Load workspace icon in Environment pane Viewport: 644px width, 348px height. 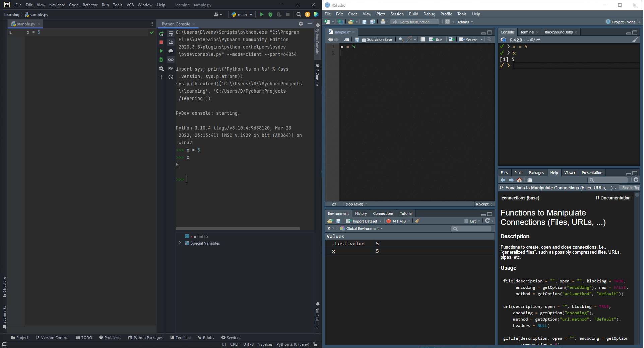pyautogui.click(x=330, y=221)
